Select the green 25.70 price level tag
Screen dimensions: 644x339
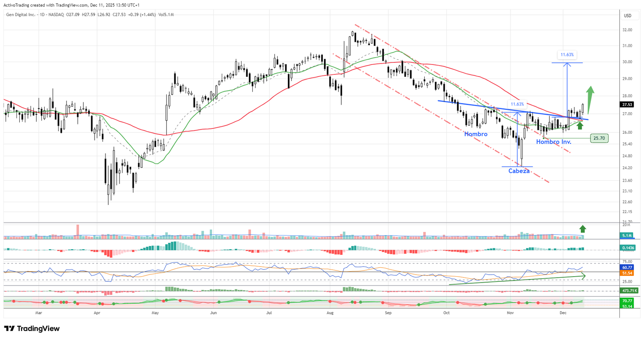tap(599, 138)
